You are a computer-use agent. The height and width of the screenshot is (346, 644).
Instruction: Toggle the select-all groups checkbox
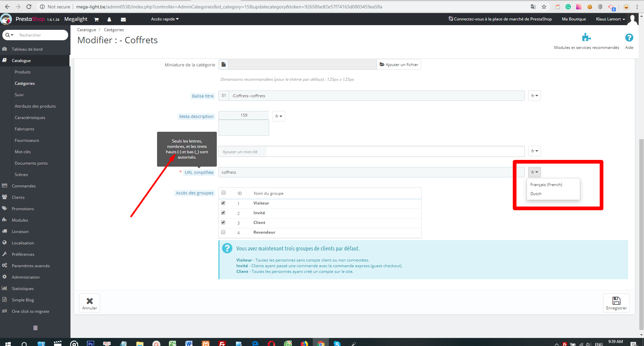(224, 193)
